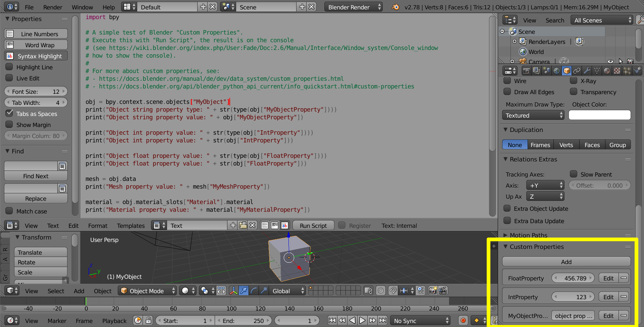The image size is (644, 327).
Task: Enable the Highlight Line checkbox
Action: pos(9,67)
